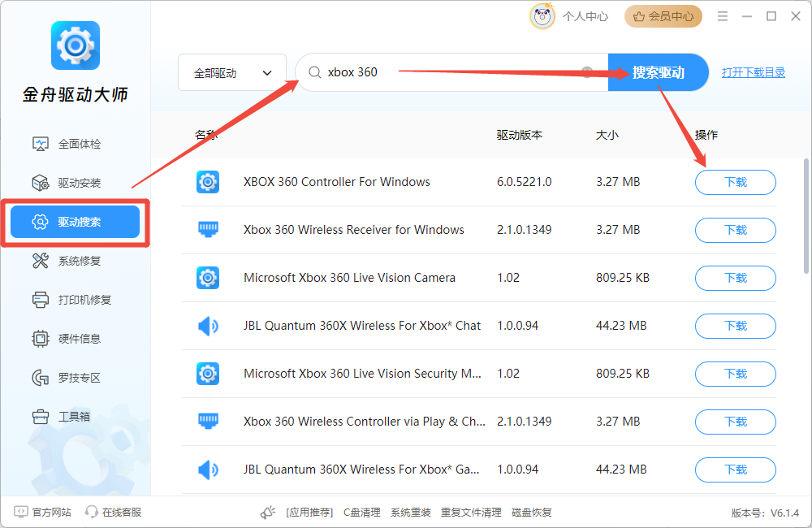
Task: Click the results list vertical scrollbar
Action: pos(806,216)
